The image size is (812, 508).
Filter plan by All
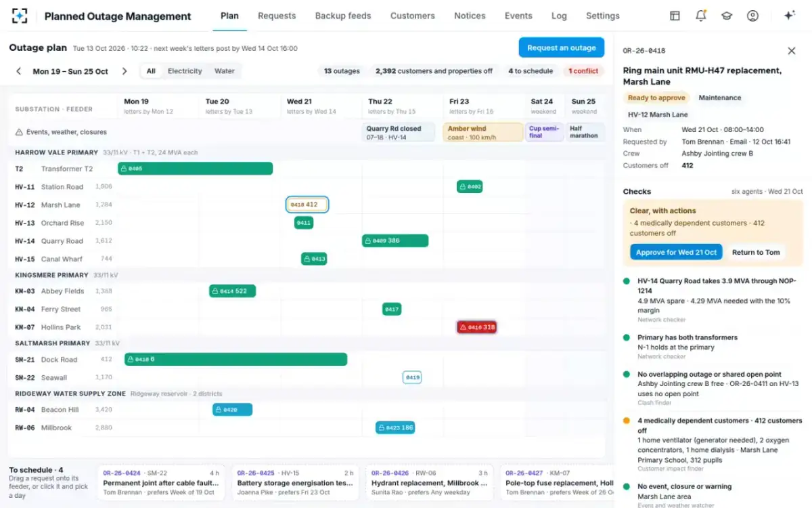pos(151,71)
